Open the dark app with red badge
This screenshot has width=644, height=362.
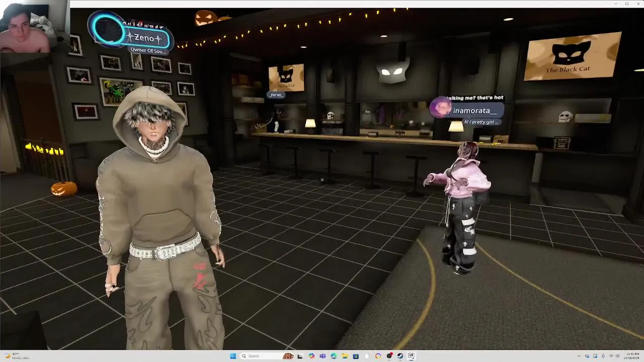click(x=389, y=356)
